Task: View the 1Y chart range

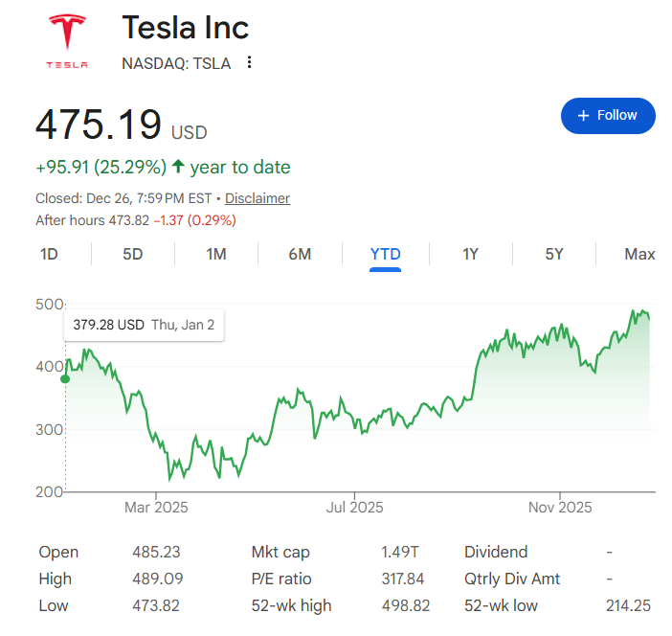Action: [470, 254]
